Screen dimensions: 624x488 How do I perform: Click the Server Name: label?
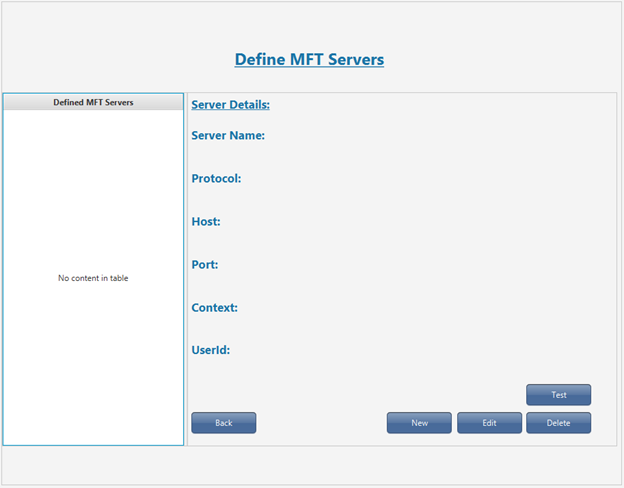(x=228, y=135)
